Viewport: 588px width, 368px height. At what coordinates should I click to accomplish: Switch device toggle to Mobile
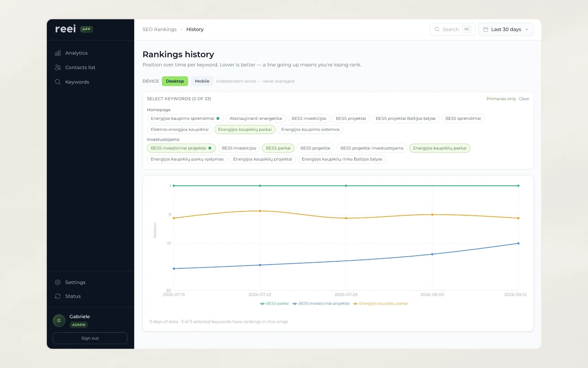coord(202,81)
